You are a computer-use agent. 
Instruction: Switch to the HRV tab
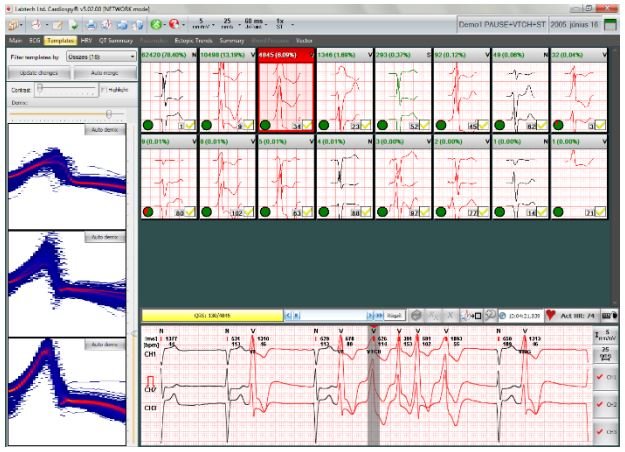coord(87,40)
